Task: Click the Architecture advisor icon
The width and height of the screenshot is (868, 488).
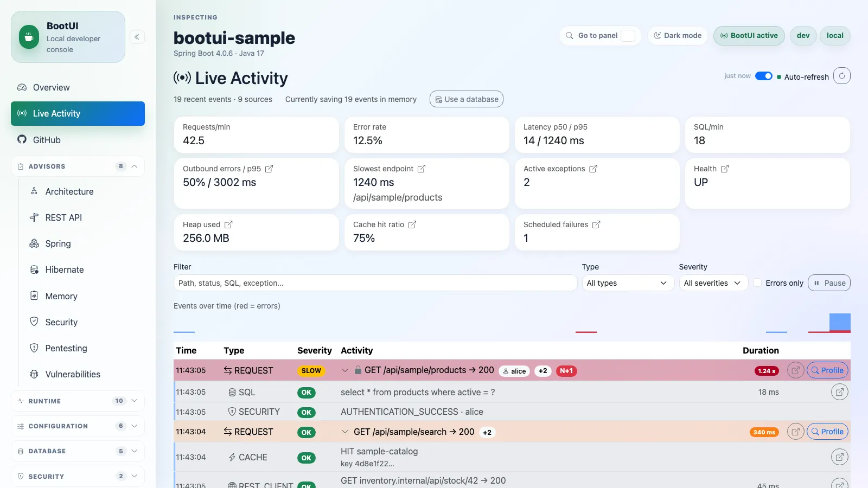Action: [x=34, y=191]
